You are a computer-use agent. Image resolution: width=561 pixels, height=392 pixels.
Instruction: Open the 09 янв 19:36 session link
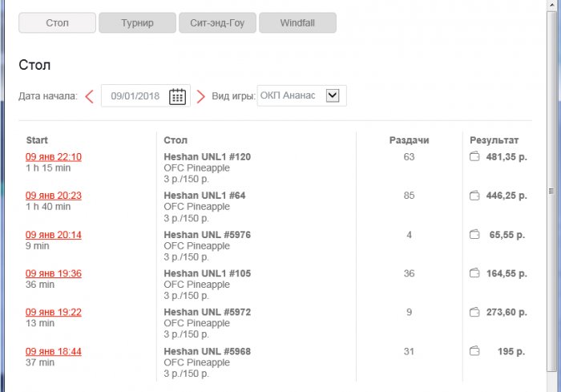(x=54, y=273)
